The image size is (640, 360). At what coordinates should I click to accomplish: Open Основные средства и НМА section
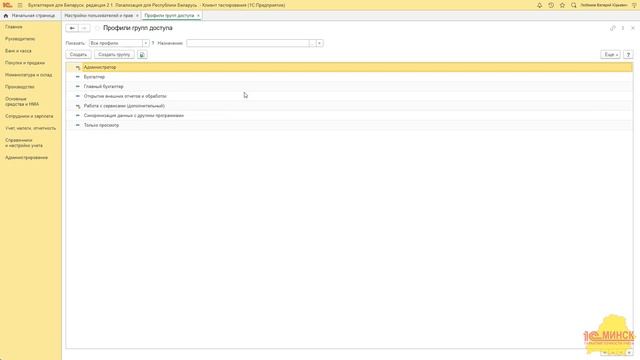point(22,102)
